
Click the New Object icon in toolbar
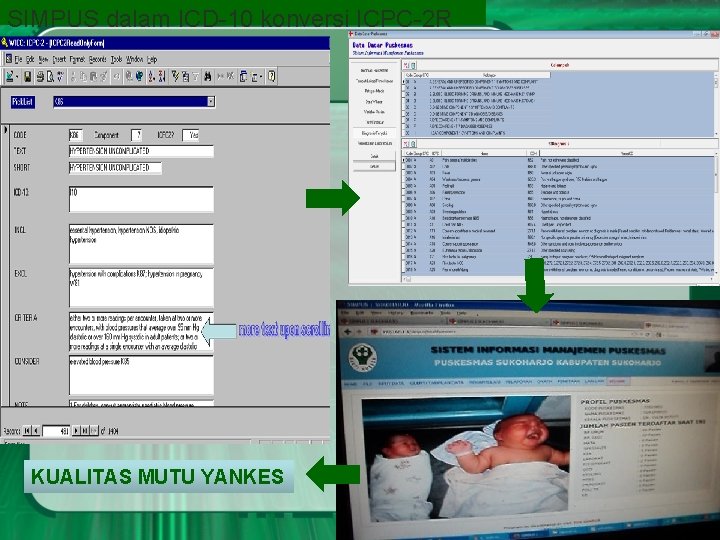click(254, 76)
